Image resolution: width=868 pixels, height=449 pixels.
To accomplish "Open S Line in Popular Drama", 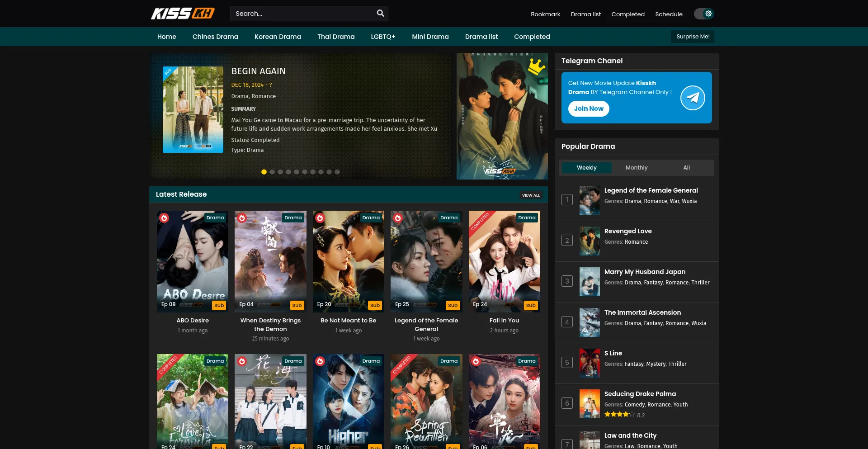I will click(613, 353).
